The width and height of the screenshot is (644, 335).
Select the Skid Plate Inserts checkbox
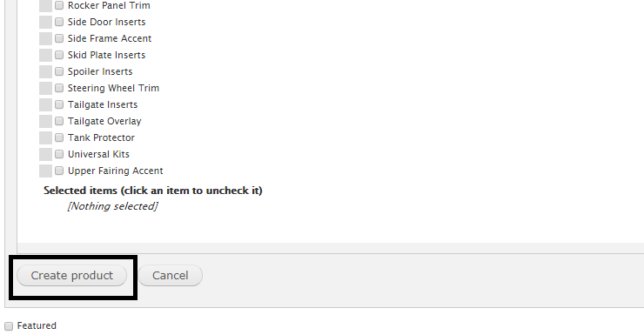[59, 55]
